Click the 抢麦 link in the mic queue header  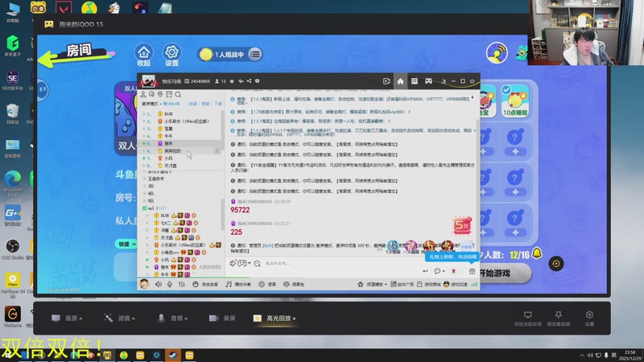(x=193, y=104)
